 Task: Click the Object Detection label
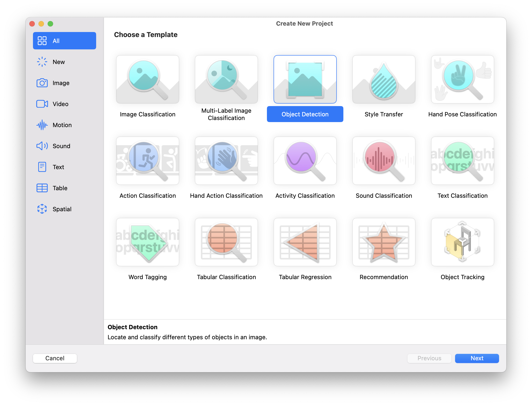point(305,114)
